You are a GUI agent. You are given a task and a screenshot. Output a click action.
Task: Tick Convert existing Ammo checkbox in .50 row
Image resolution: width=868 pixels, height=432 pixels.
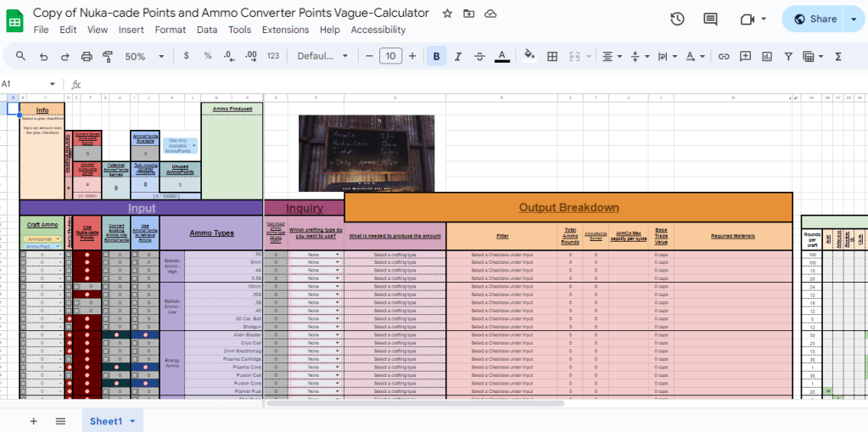[106, 255]
